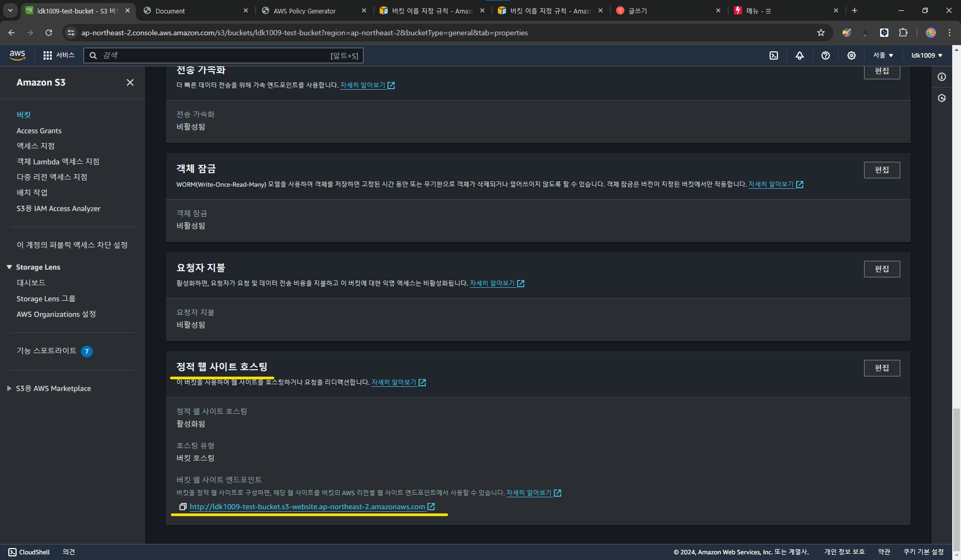
Task: Click 편집 for 전송 가속화
Action: coord(882,72)
